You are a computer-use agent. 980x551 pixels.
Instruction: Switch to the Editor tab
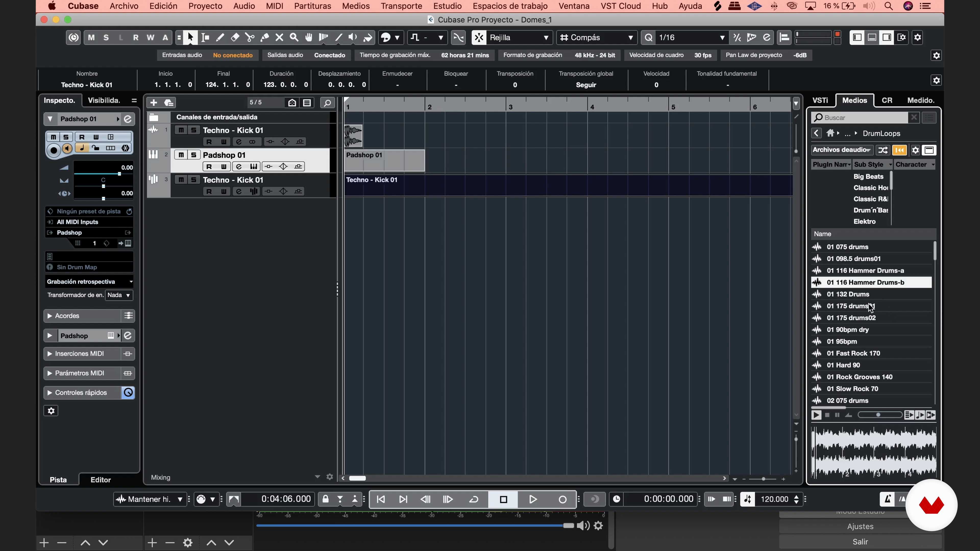pos(101,480)
